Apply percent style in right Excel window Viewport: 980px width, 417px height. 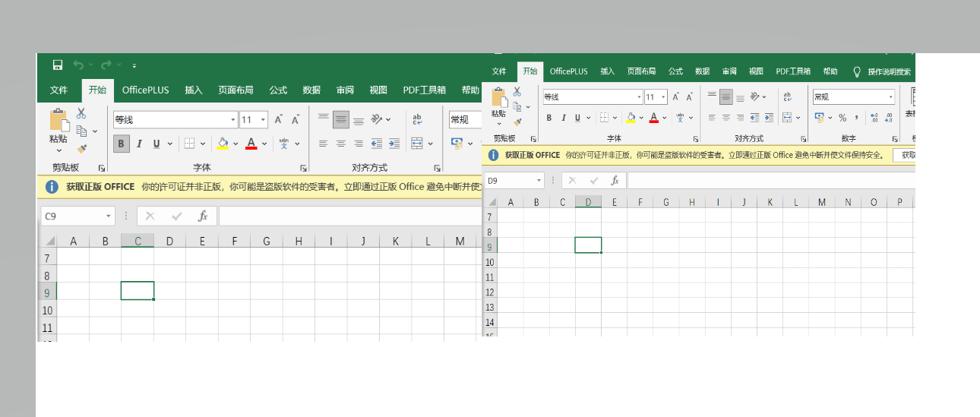pyautogui.click(x=842, y=118)
